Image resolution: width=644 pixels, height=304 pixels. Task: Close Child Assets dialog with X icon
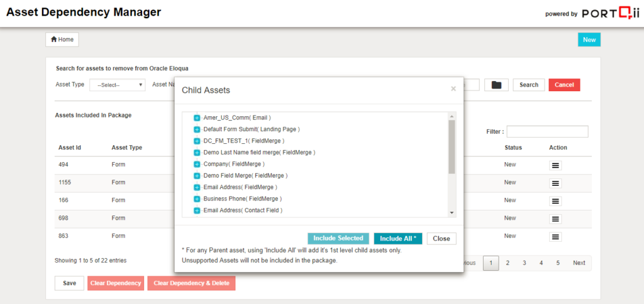[453, 89]
